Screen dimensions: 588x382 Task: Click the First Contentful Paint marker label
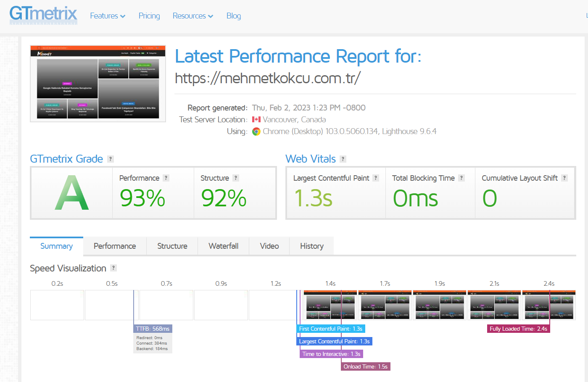[x=331, y=329]
